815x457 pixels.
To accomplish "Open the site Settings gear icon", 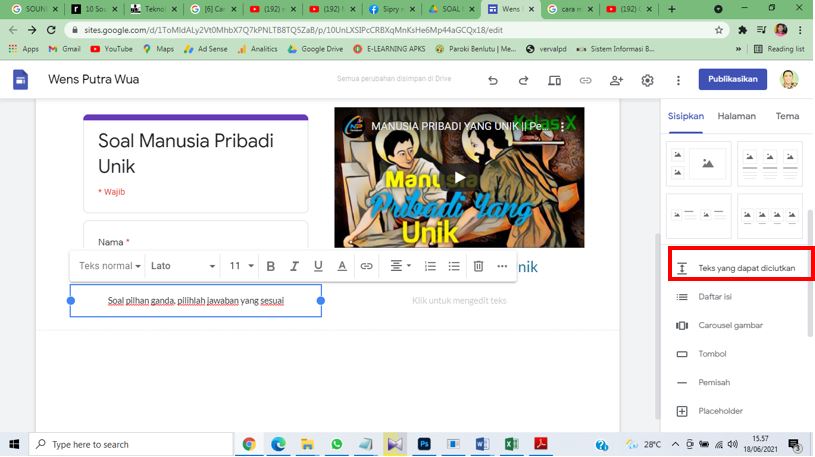I will (x=647, y=80).
